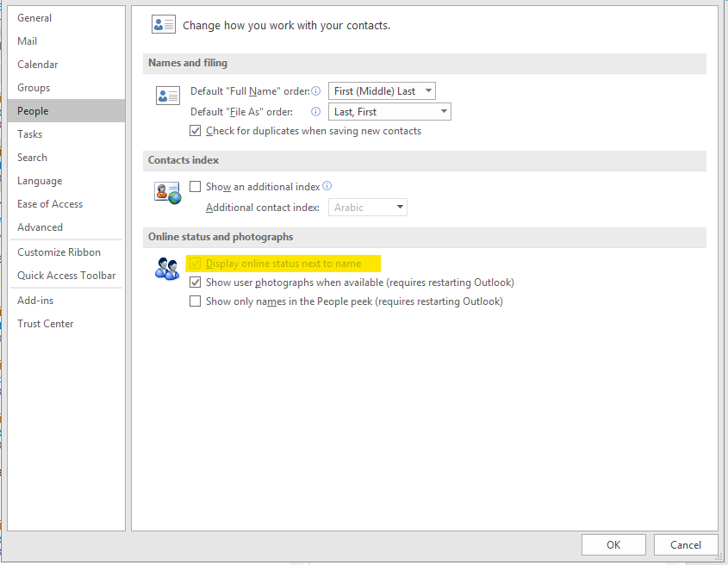
Task: Switch to the Mail settings page
Action: 27,40
